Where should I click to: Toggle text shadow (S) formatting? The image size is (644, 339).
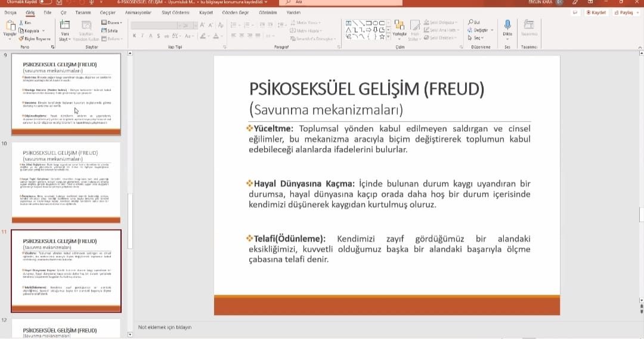[159, 36]
